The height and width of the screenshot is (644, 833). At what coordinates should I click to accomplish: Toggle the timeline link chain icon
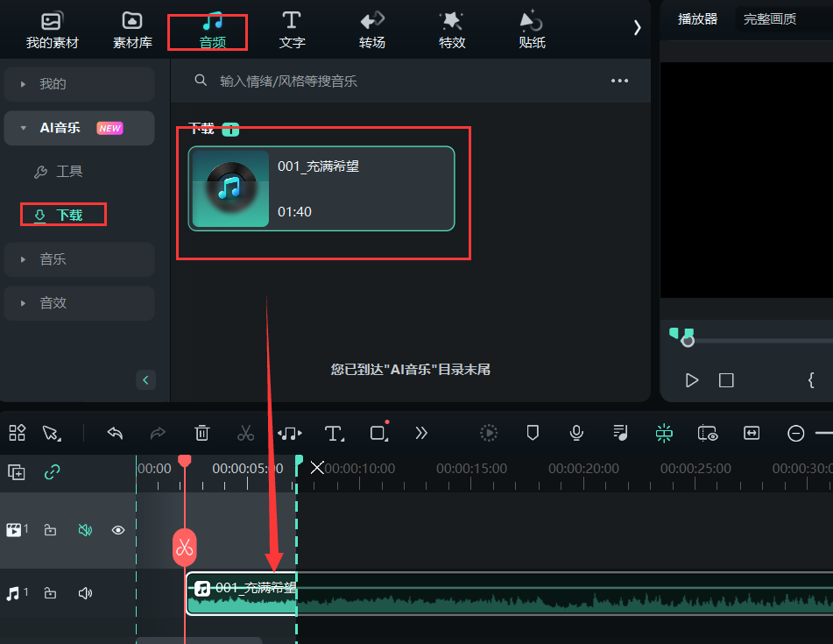point(53,472)
